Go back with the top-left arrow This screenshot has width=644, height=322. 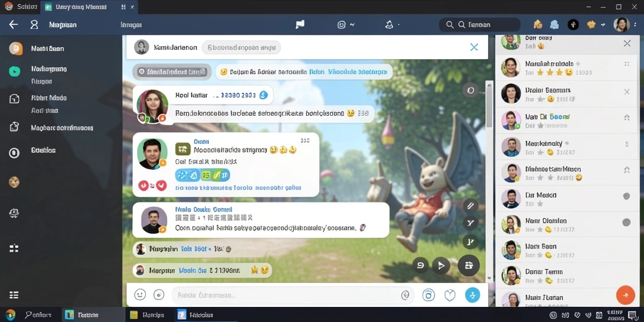[14, 25]
